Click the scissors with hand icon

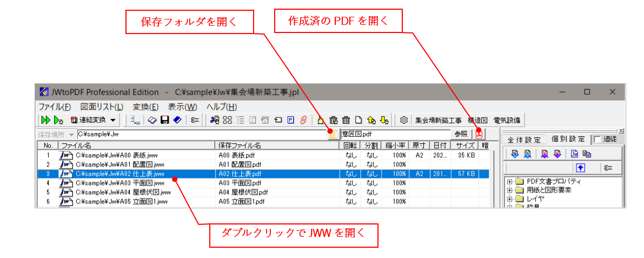point(215,120)
